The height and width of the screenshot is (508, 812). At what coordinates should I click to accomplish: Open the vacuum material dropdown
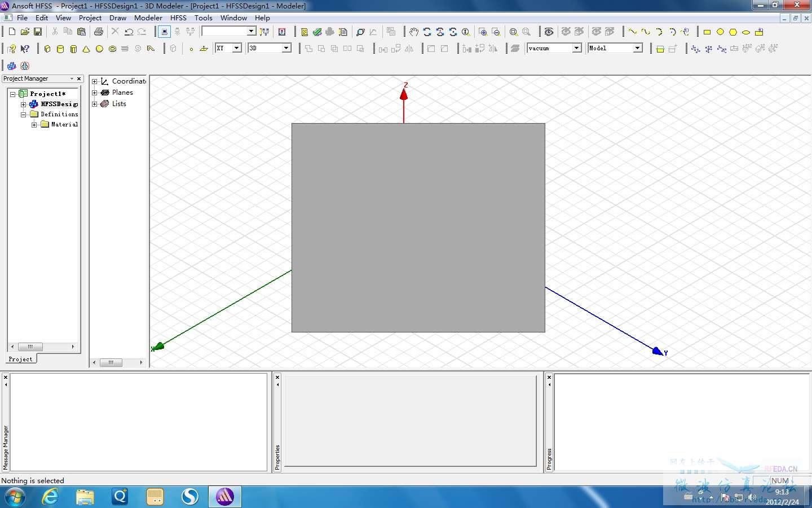pyautogui.click(x=577, y=49)
